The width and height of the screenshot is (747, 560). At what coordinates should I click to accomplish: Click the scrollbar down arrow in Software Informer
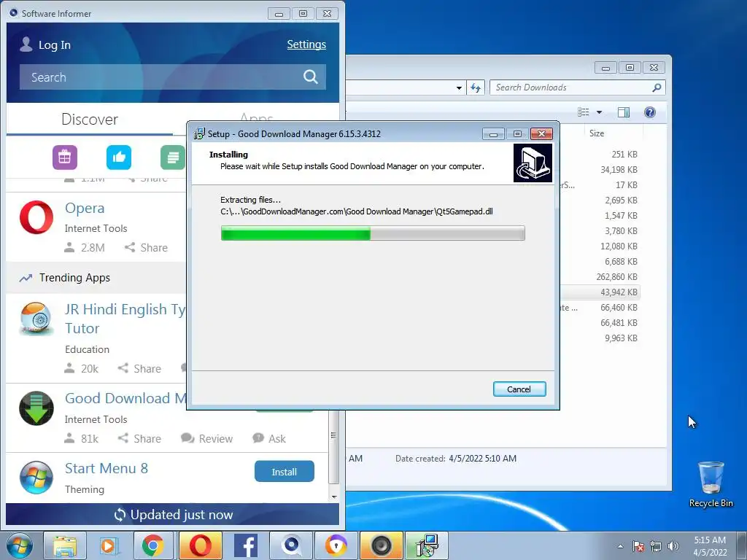pos(334,497)
